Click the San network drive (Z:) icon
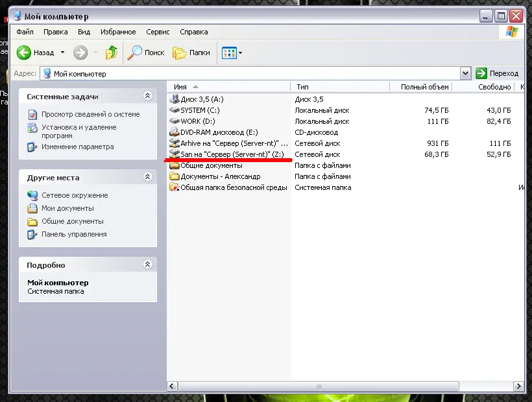This screenshot has height=402, width=532. [x=175, y=154]
